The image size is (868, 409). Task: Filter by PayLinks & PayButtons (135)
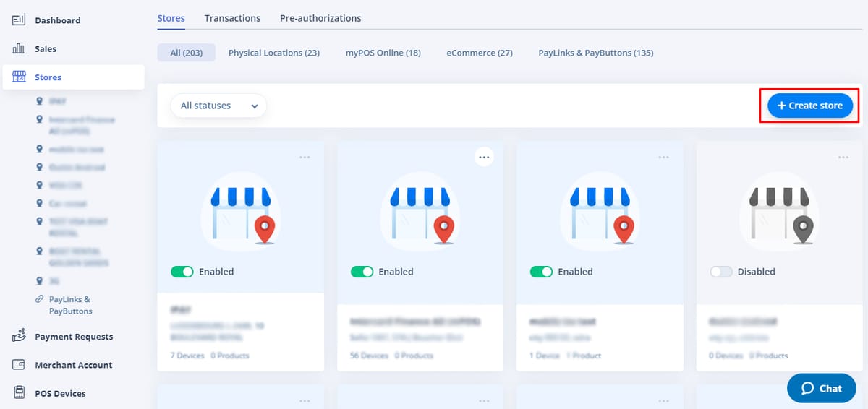[x=595, y=53]
